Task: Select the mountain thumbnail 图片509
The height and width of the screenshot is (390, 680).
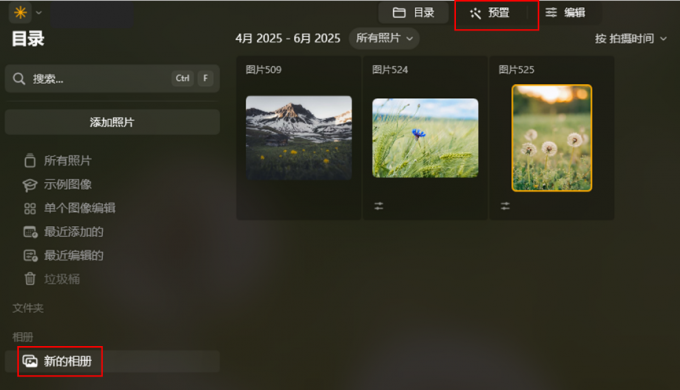Action: click(x=299, y=138)
